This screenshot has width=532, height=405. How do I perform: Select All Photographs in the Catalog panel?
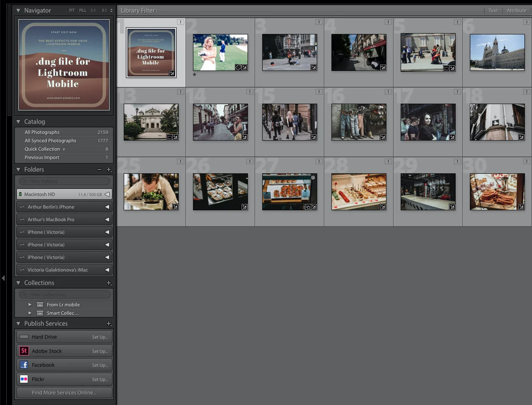point(42,132)
